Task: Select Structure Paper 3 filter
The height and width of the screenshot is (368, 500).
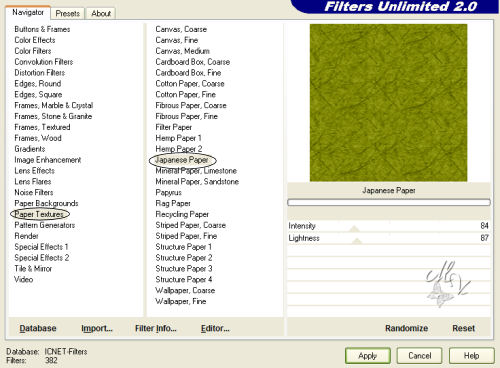Action: (184, 269)
